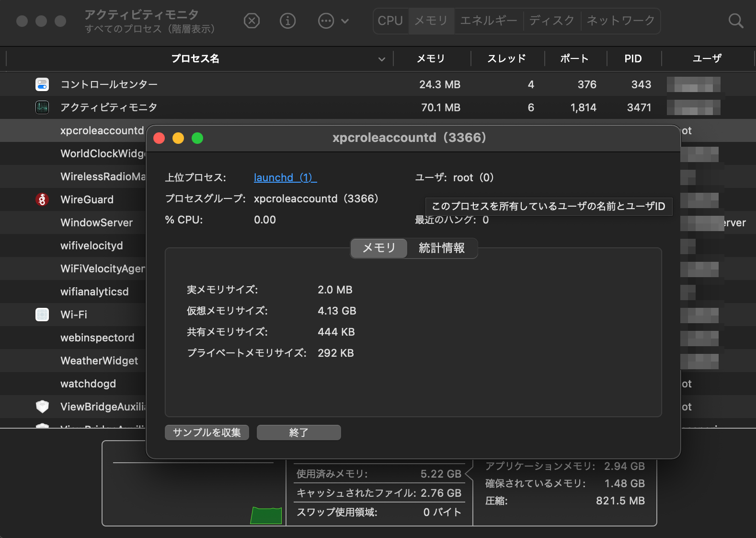This screenshot has width=756, height=538.
Task: Select the Wi-Fi process icon
Action: click(42, 315)
